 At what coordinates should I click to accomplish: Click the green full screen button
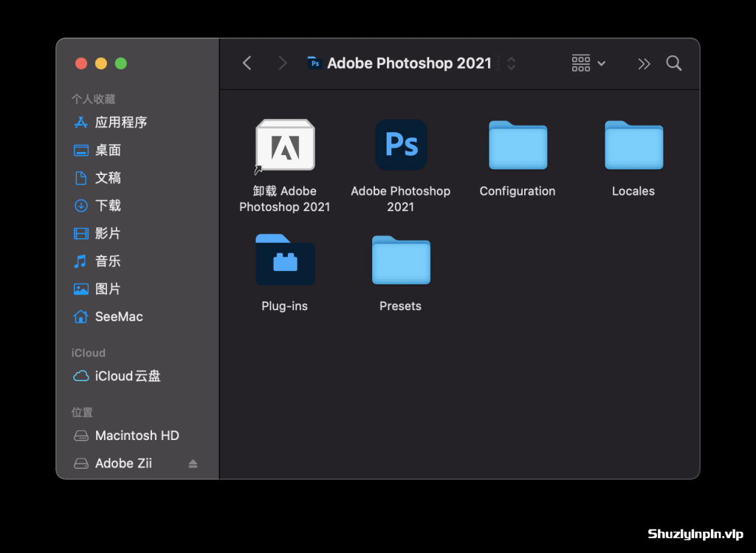(x=120, y=63)
